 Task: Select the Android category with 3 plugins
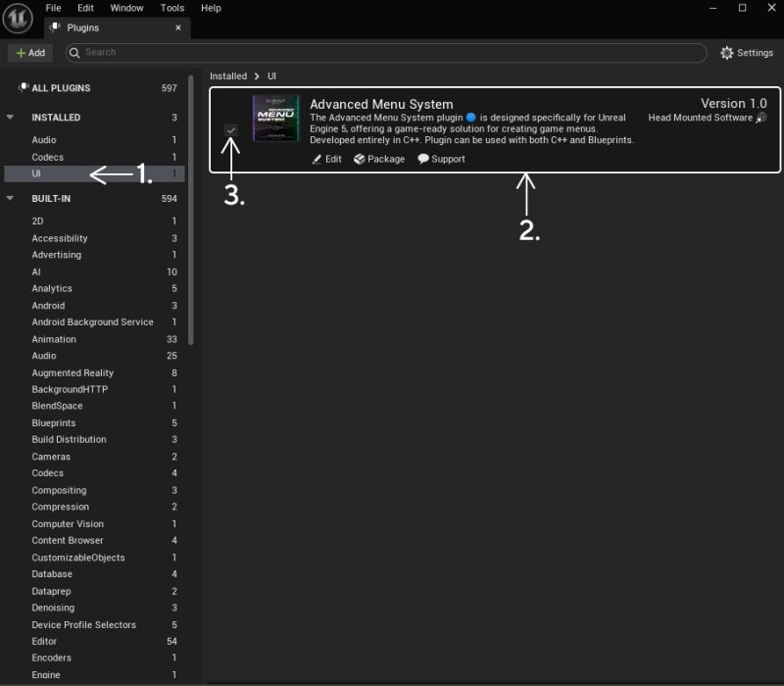(94, 305)
